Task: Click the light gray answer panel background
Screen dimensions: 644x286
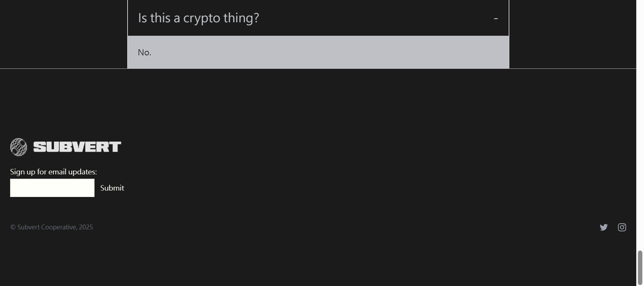Action: click(x=330, y=52)
